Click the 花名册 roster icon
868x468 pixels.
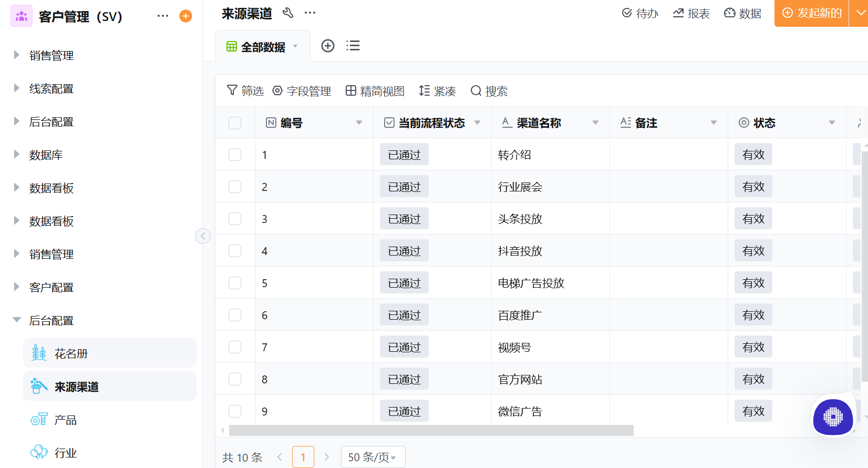tap(39, 353)
